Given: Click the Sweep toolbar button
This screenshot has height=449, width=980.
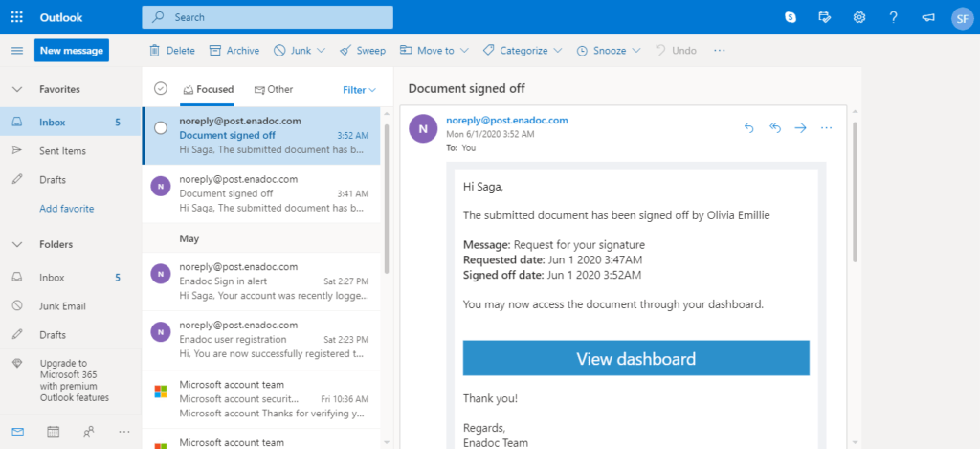Looking at the screenshot, I should tap(363, 51).
